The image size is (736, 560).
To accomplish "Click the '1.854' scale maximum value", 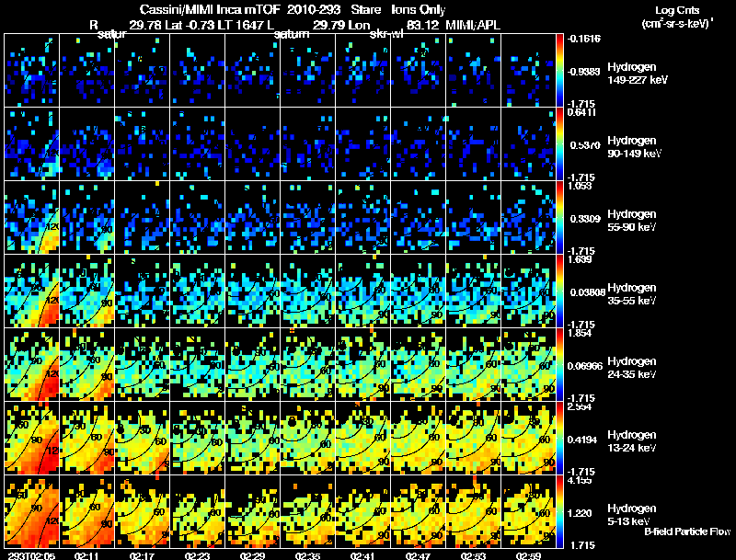I will point(580,333).
